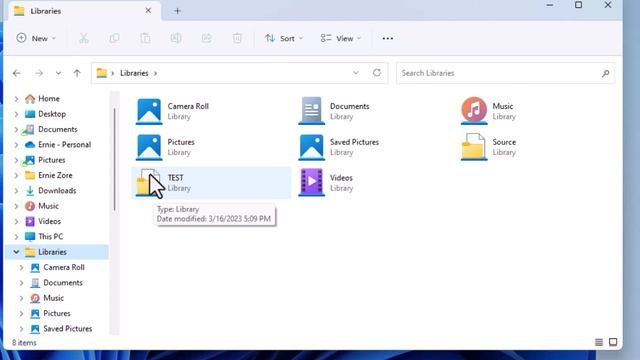Go up one level with up arrow
This screenshot has width=640, height=360.
click(77, 73)
